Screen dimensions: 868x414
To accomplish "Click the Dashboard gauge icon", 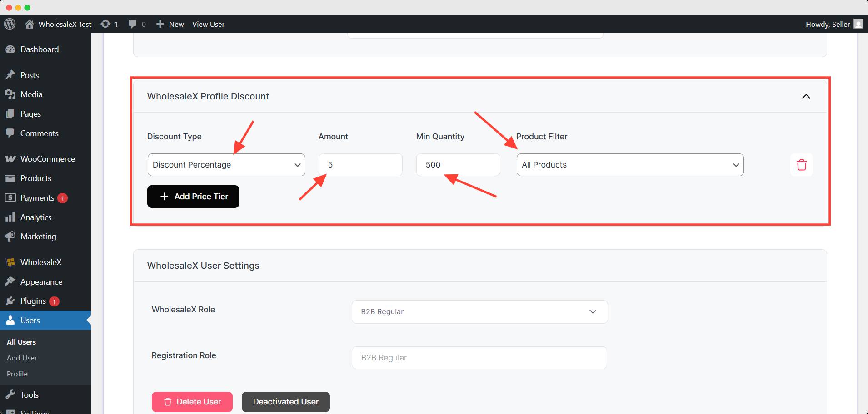I will [x=10, y=49].
